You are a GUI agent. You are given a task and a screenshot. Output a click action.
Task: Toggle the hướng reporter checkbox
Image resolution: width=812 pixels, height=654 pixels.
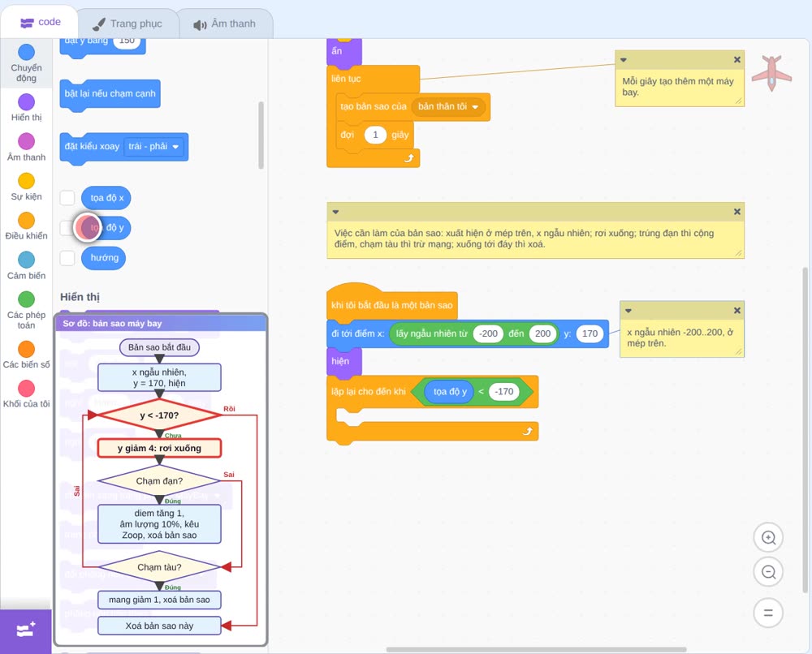(x=67, y=258)
